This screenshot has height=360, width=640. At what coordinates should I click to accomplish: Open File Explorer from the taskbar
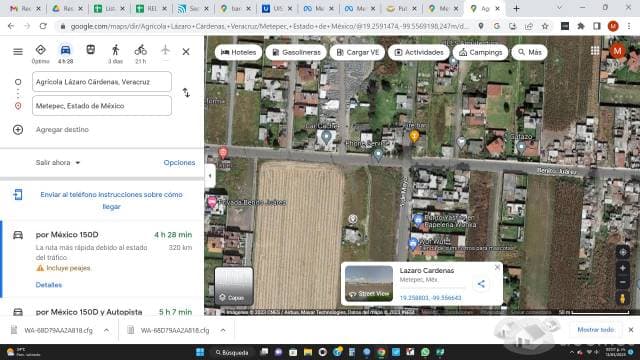[308, 352]
